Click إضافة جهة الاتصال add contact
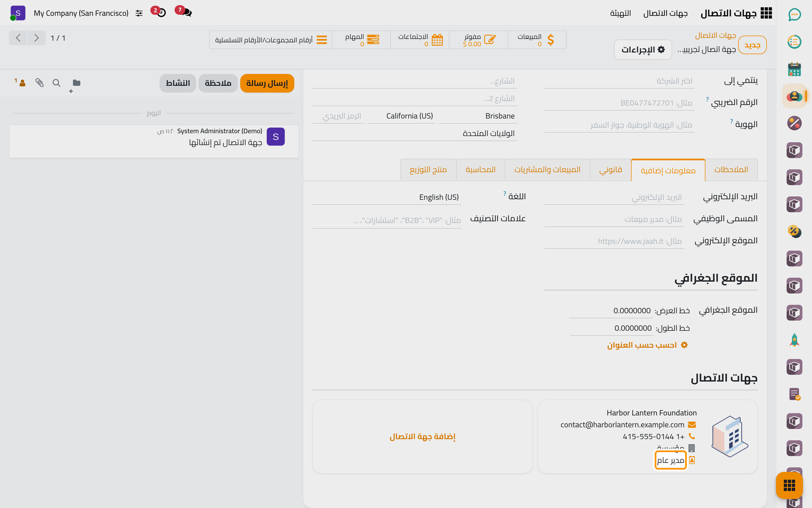 click(x=422, y=436)
